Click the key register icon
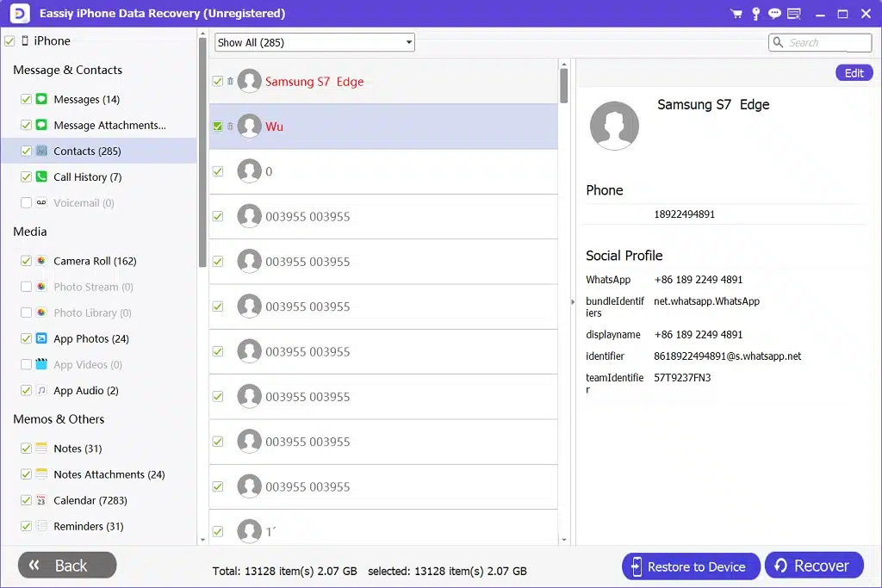 tap(755, 14)
